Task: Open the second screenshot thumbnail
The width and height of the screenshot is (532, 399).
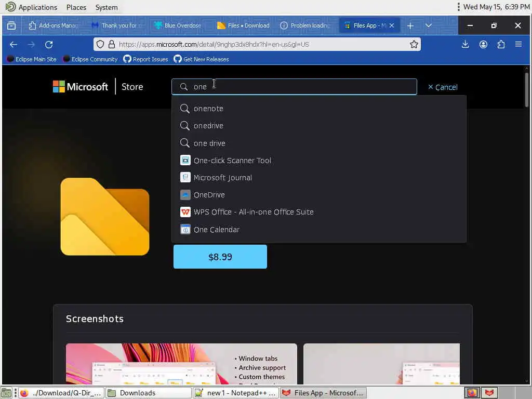Action: coord(381,364)
